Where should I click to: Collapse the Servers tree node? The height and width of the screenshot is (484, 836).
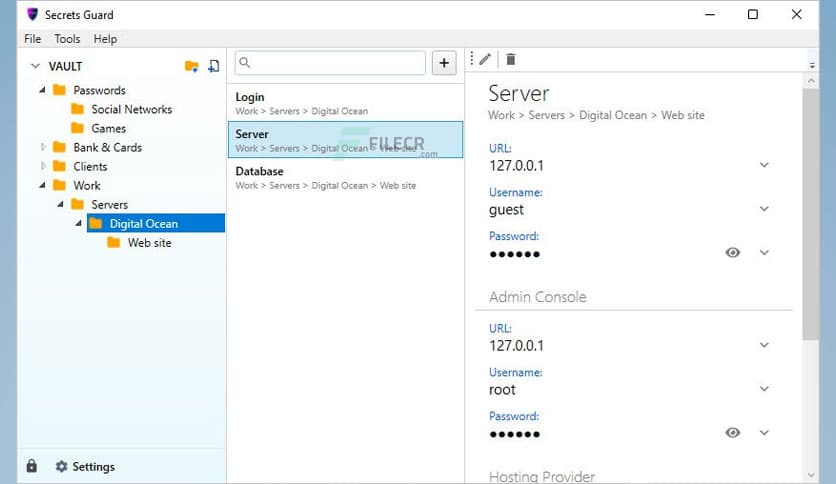pyautogui.click(x=60, y=205)
